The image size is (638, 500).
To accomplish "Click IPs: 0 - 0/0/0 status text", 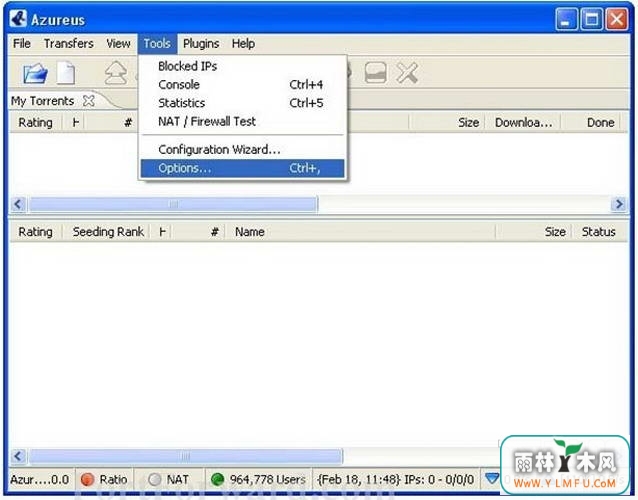I will [x=439, y=480].
